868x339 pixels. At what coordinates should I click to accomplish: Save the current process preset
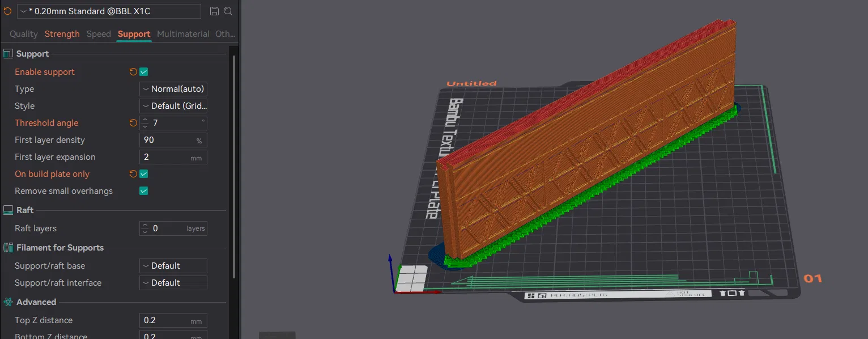pos(214,11)
